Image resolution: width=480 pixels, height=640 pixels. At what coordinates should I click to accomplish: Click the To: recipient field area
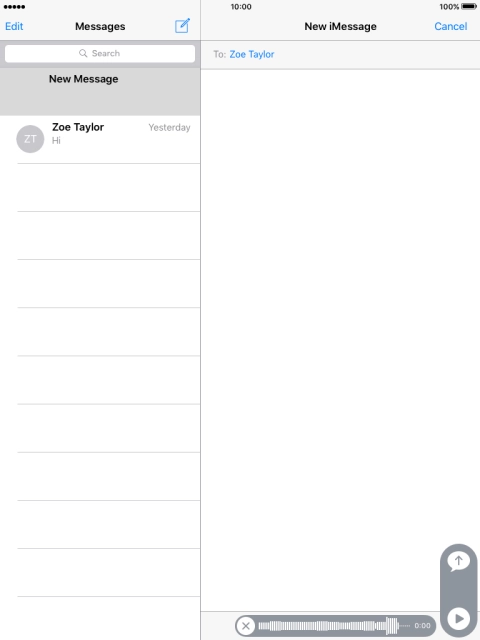pyautogui.click(x=340, y=55)
